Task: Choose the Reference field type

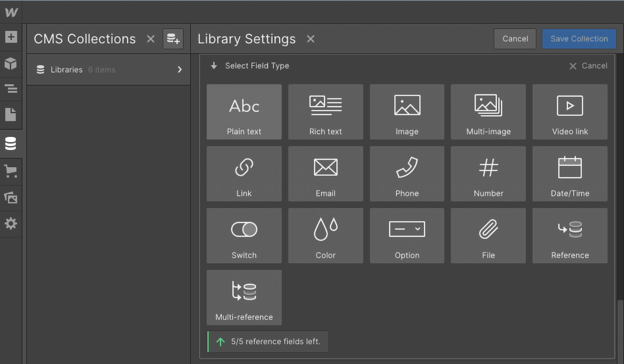Action: [x=570, y=235]
